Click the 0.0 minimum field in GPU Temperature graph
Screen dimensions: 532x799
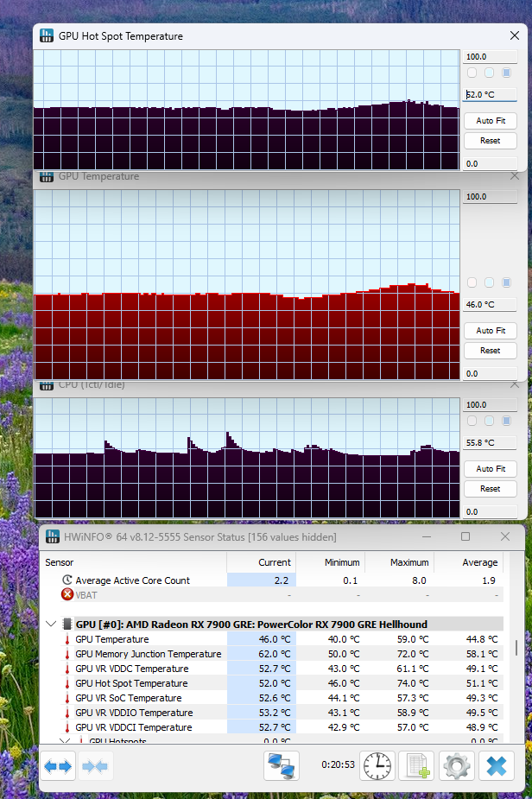[490, 373]
